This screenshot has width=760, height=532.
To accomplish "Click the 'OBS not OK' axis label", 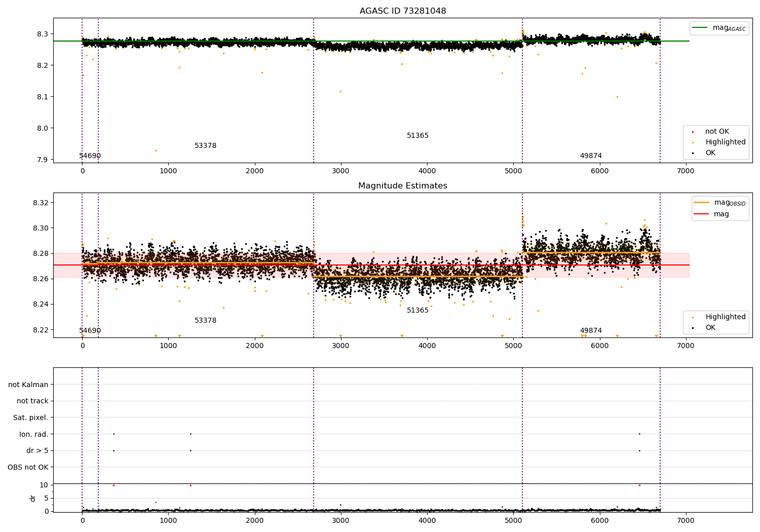I will [28, 467].
